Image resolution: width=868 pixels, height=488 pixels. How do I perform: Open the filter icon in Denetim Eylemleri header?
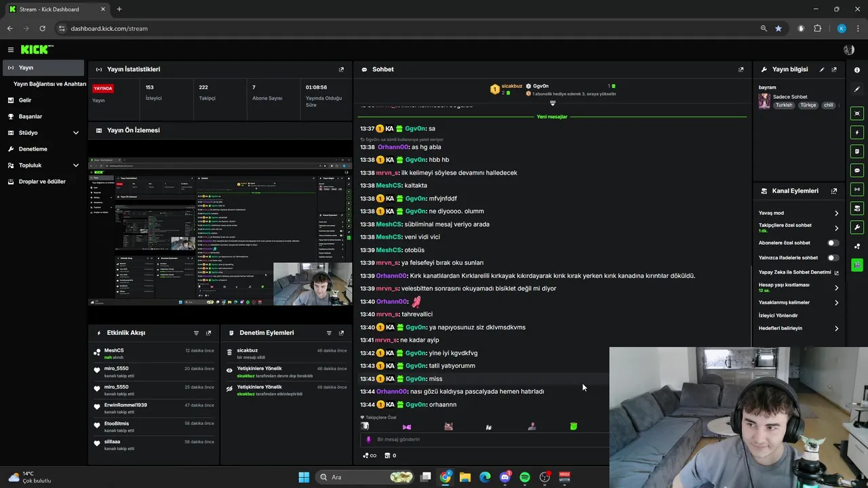329,333
